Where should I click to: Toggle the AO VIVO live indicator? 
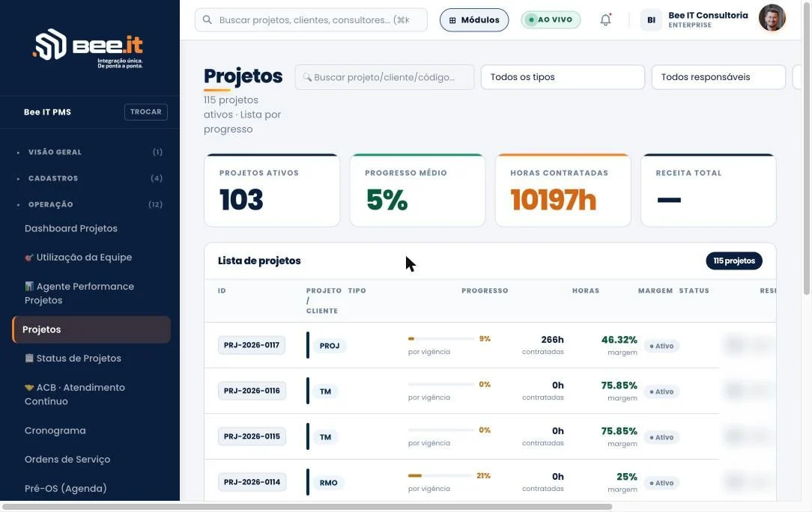[551, 19]
